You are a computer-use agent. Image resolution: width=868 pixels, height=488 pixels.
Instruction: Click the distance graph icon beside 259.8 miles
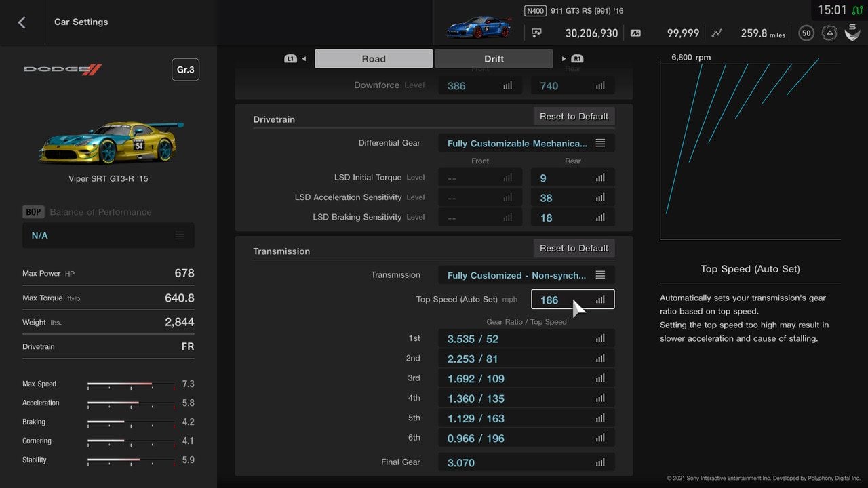click(717, 33)
